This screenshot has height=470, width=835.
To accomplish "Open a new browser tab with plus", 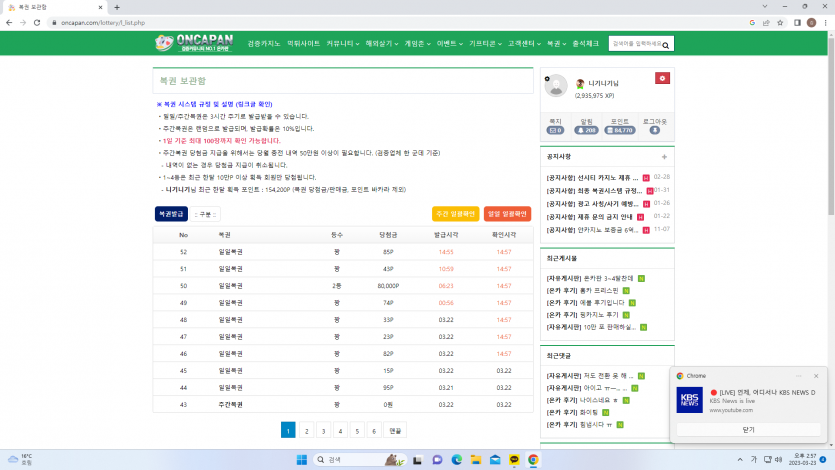I will (x=117, y=7).
